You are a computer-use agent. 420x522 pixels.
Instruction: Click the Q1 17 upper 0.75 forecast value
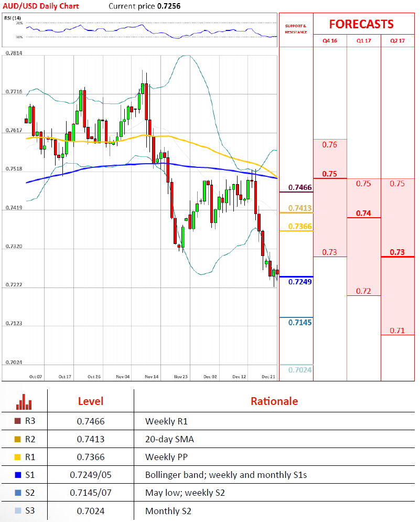click(x=363, y=184)
